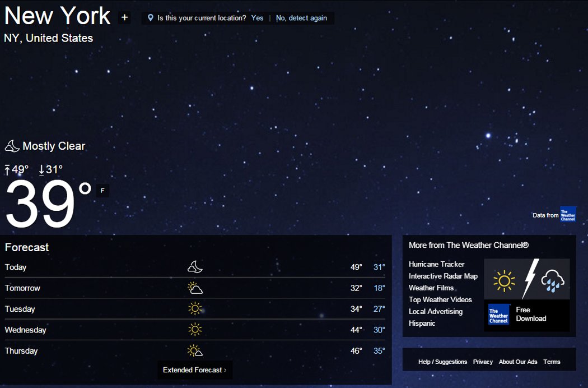Click Wednesday's sunny forecast icon
The image size is (588, 388).
click(195, 330)
